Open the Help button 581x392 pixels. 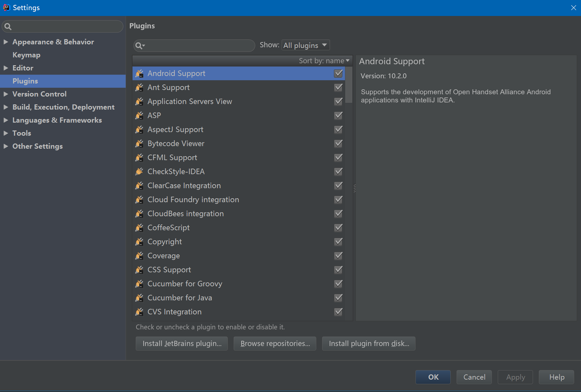[557, 377]
